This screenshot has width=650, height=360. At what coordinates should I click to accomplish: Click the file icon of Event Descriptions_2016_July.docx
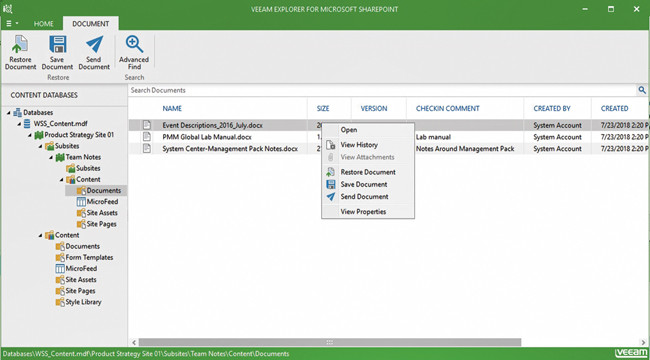point(147,125)
